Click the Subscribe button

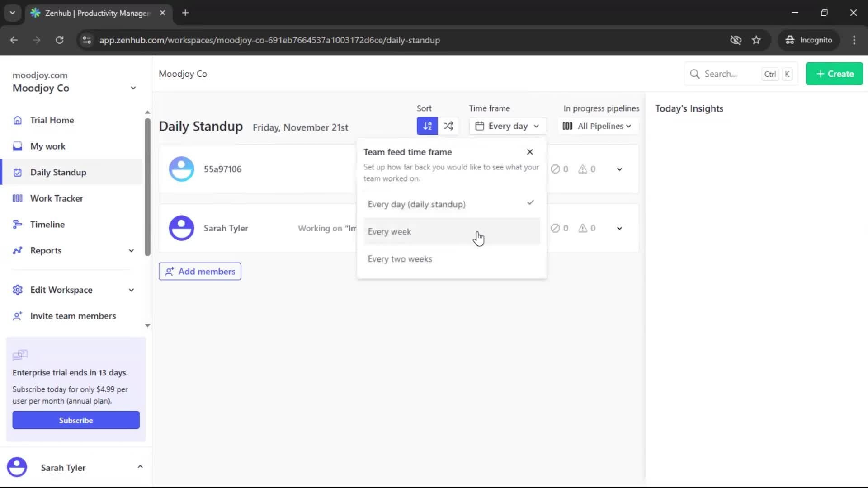[x=75, y=420]
